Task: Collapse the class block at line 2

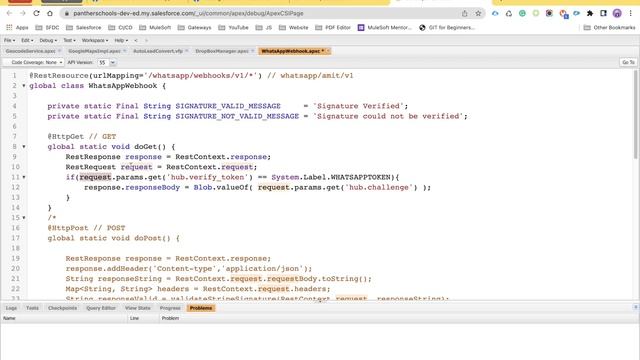Action: [x=24, y=86]
